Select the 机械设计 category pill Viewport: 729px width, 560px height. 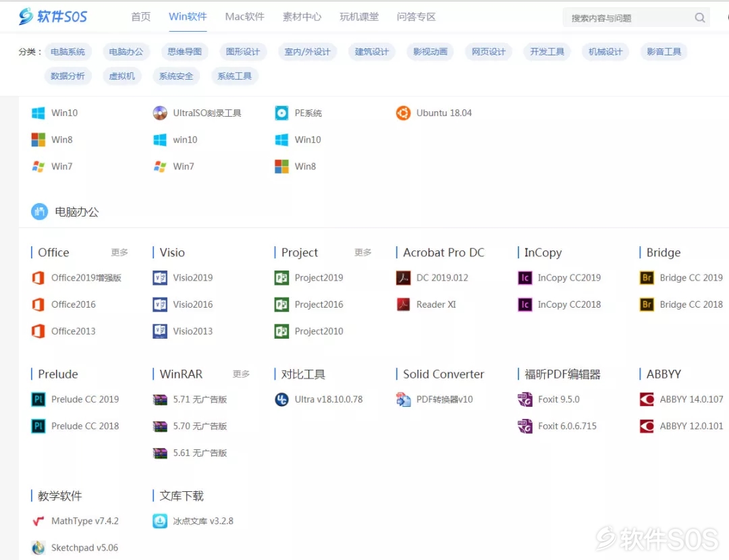click(x=605, y=51)
